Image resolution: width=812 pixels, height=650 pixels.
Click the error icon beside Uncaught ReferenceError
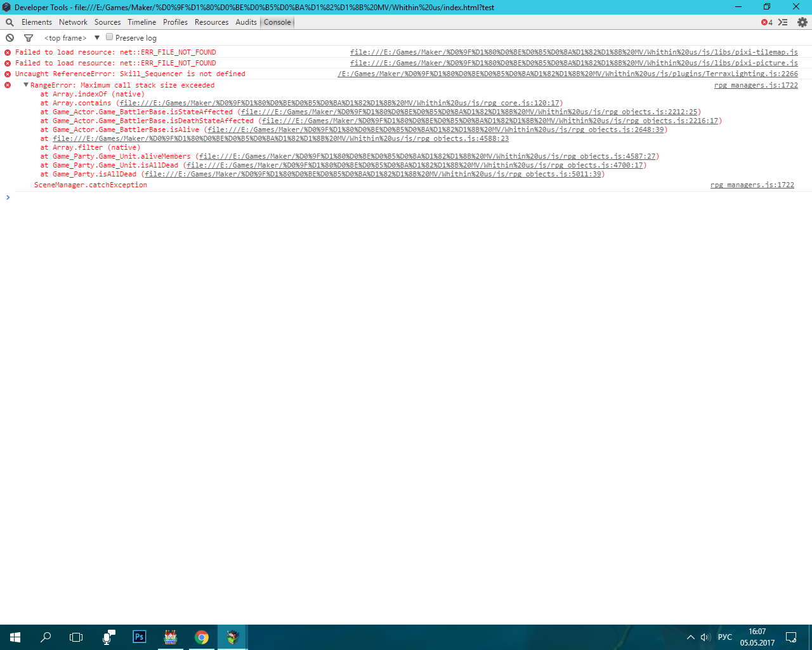(8, 74)
